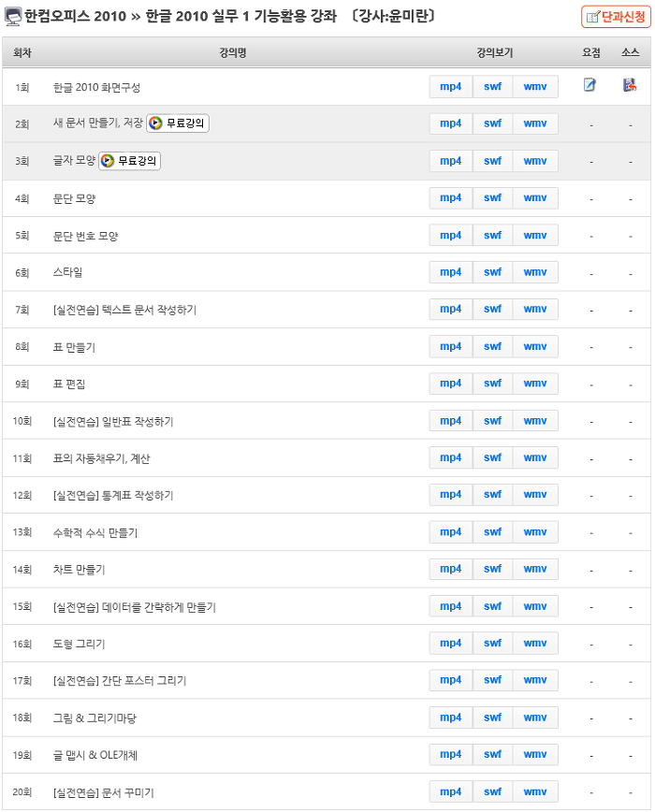Click the 20회 row number
The height and width of the screenshot is (812, 655).
click(22, 791)
